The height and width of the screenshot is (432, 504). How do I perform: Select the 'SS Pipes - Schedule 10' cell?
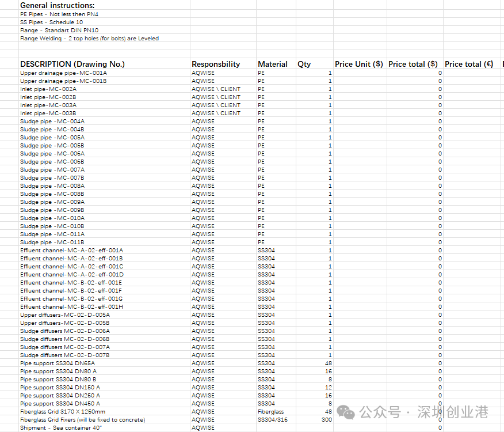[104, 22]
